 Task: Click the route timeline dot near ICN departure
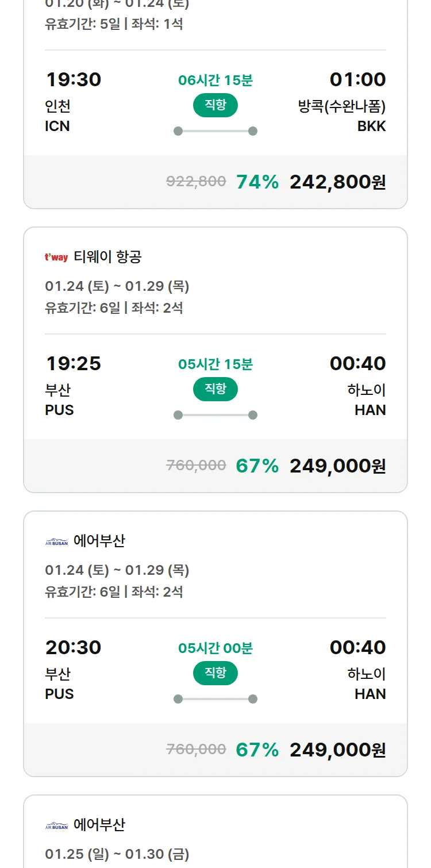[x=178, y=130]
